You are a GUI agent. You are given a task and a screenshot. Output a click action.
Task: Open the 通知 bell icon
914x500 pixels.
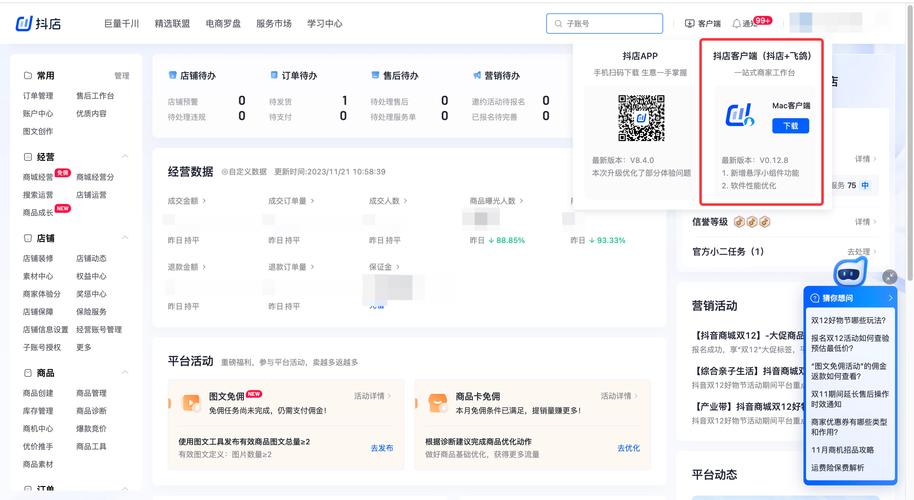click(737, 23)
